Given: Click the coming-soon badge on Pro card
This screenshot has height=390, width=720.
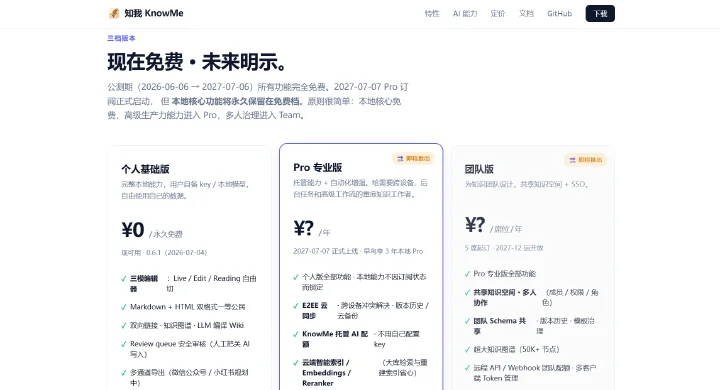Looking at the screenshot, I should click(x=413, y=158).
